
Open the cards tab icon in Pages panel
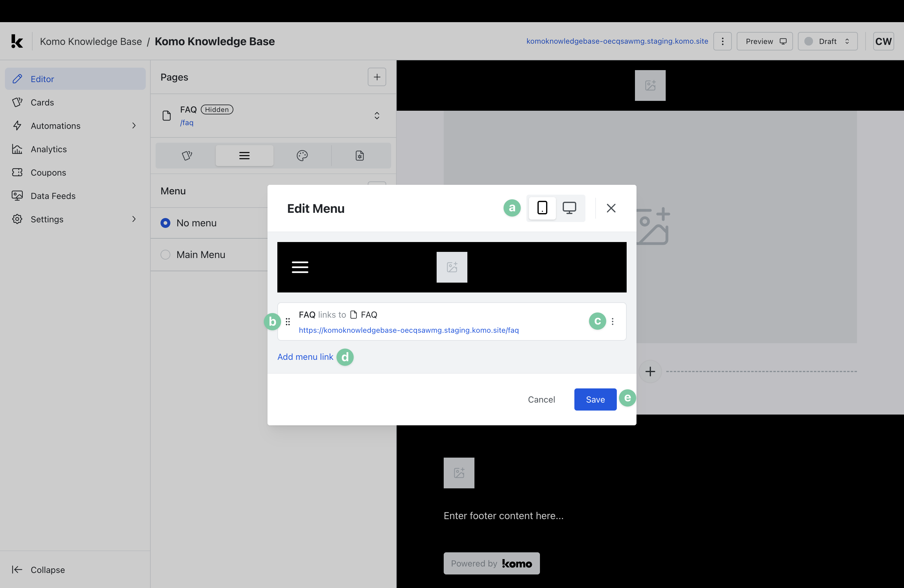click(x=187, y=155)
